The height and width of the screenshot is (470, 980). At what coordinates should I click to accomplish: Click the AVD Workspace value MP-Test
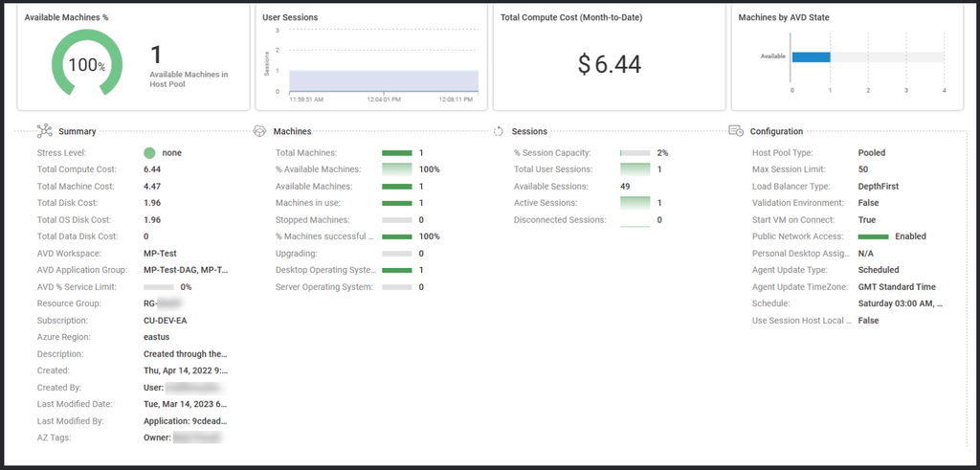pyautogui.click(x=160, y=254)
